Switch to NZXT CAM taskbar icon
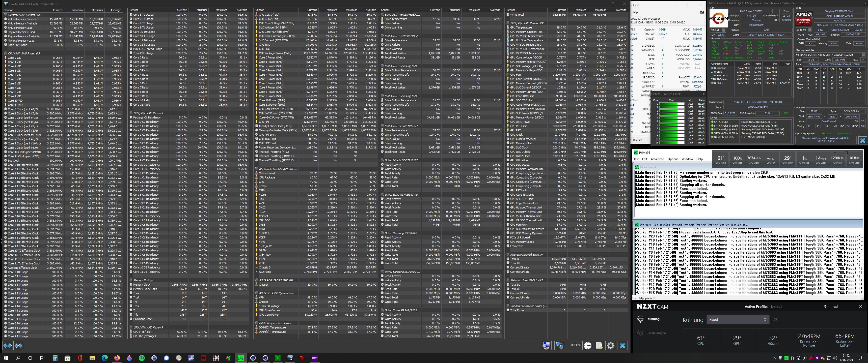This screenshot has width=868, height=363. 315,358
